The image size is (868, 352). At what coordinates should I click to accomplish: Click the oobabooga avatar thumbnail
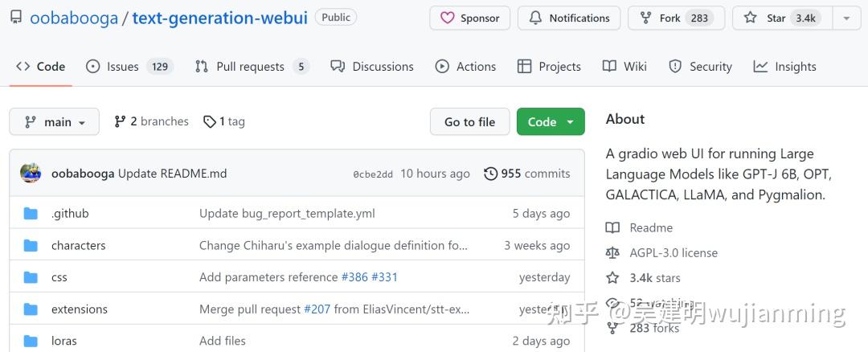[31, 173]
